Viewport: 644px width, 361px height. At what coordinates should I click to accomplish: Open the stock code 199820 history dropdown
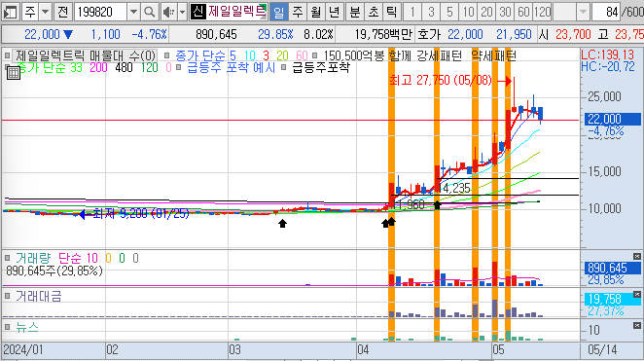coord(133,12)
